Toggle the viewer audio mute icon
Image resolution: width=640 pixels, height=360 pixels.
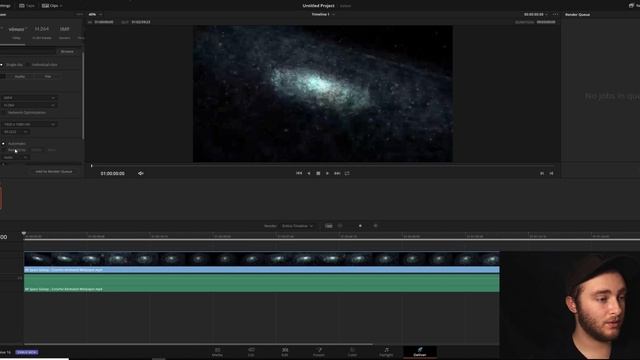141,173
